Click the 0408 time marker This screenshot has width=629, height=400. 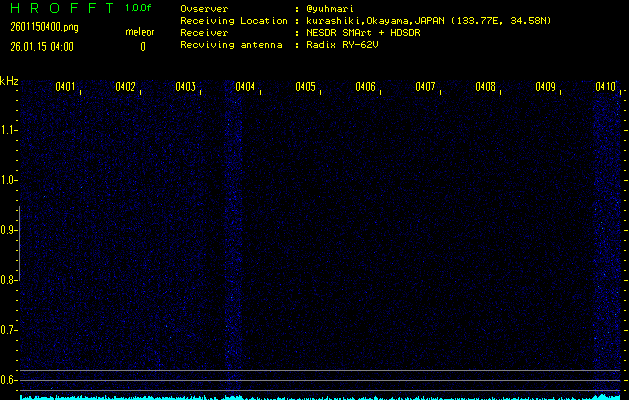pyautogui.click(x=485, y=87)
